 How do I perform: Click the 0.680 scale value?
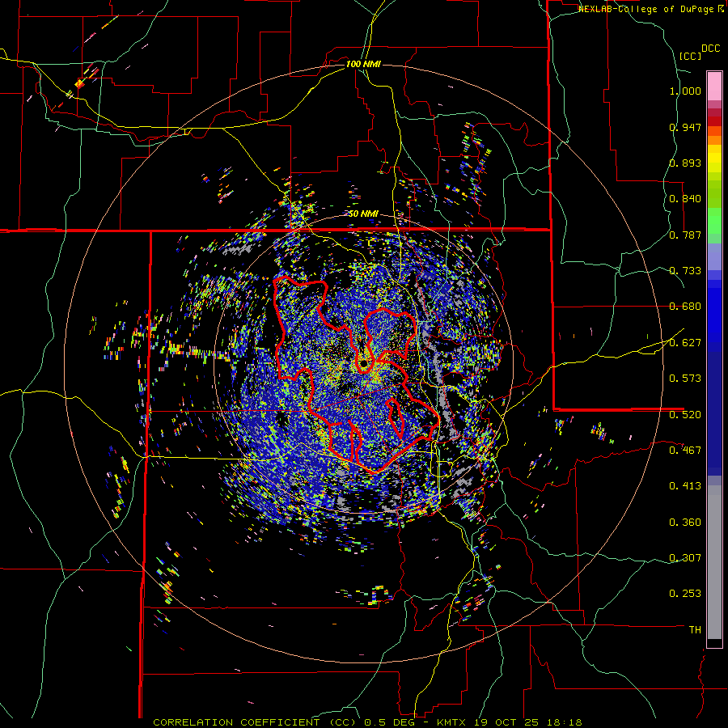685,307
